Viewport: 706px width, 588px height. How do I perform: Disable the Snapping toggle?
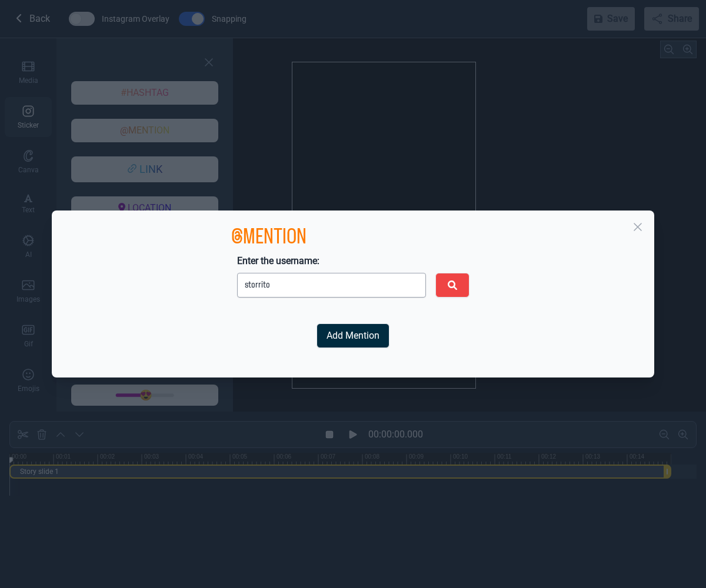[192, 19]
